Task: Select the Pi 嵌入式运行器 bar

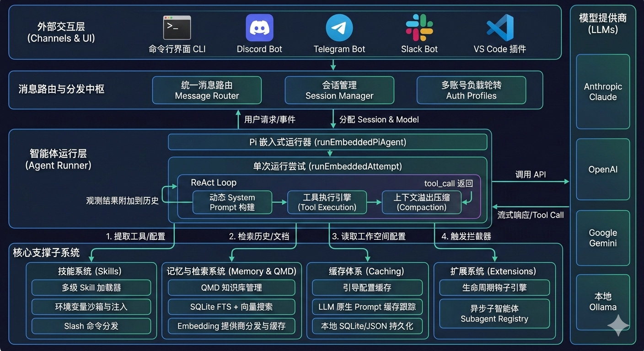Action: tap(327, 142)
